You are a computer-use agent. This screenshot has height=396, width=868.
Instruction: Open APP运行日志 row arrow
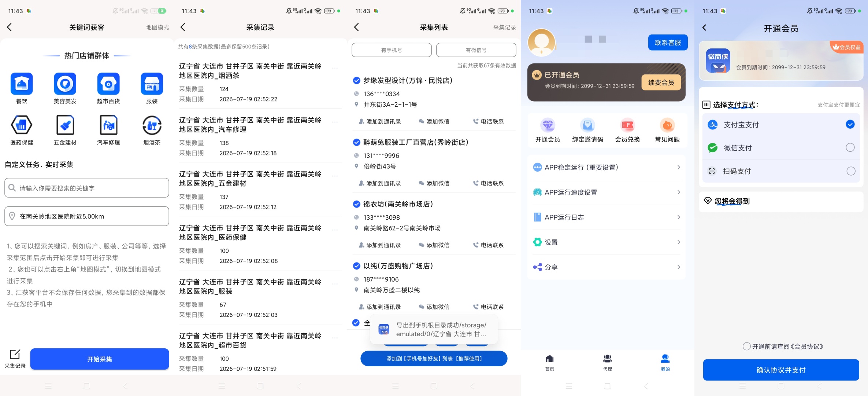679,217
